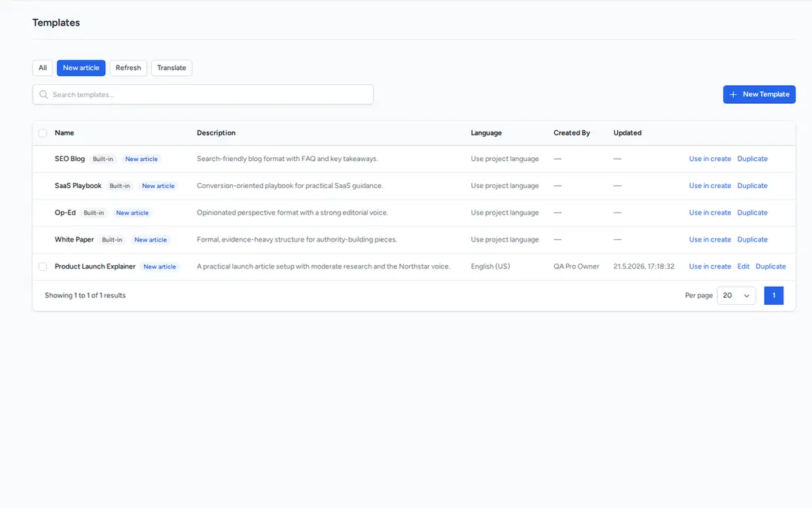Click Use in create for Op-Ed
812x508 pixels.
tap(710, 212)
